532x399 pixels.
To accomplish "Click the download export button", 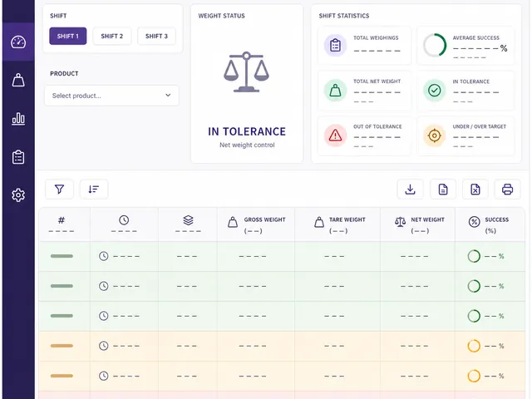I will [x=410, y=190].
